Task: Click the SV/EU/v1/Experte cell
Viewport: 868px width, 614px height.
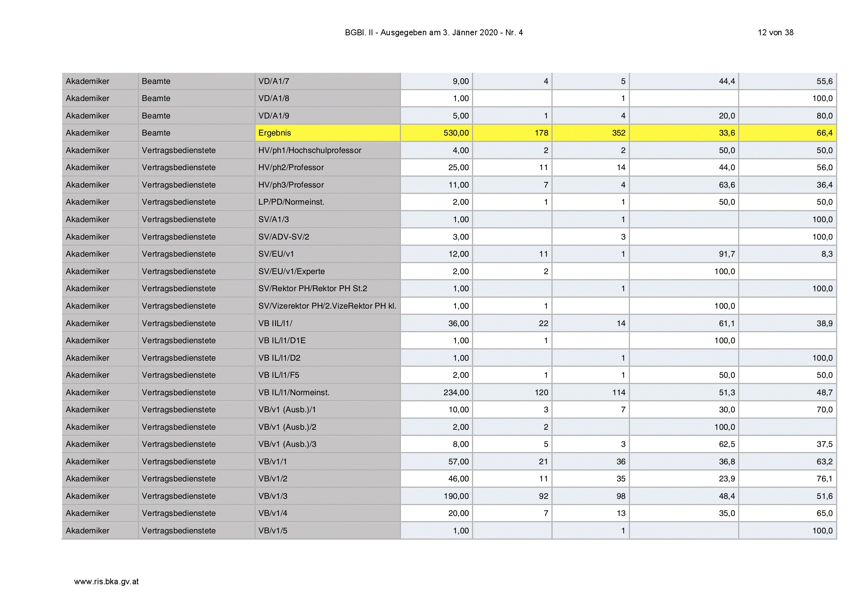Action: [x=328, y=271]
